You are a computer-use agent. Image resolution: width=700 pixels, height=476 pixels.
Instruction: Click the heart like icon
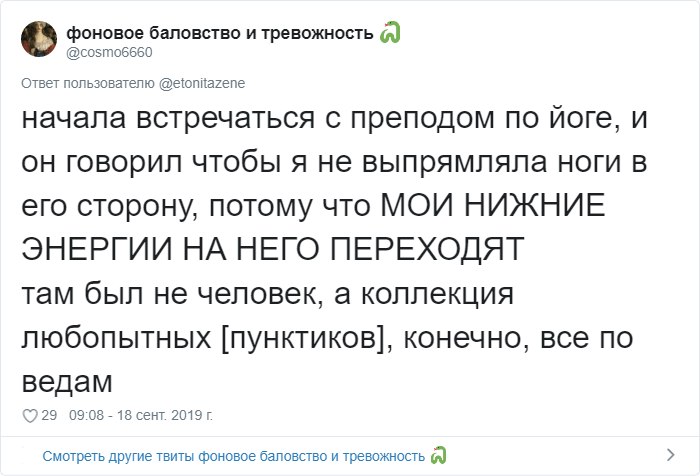tap(29, 415)
